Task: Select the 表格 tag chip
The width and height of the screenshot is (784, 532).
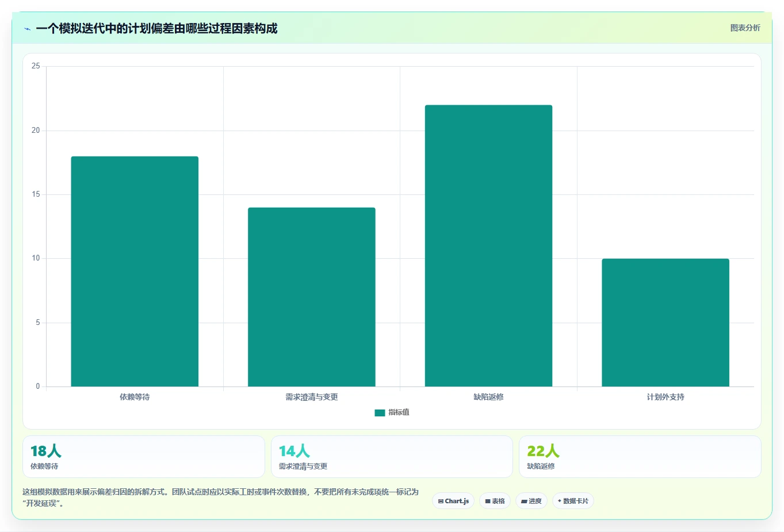Action: [495, 501]
